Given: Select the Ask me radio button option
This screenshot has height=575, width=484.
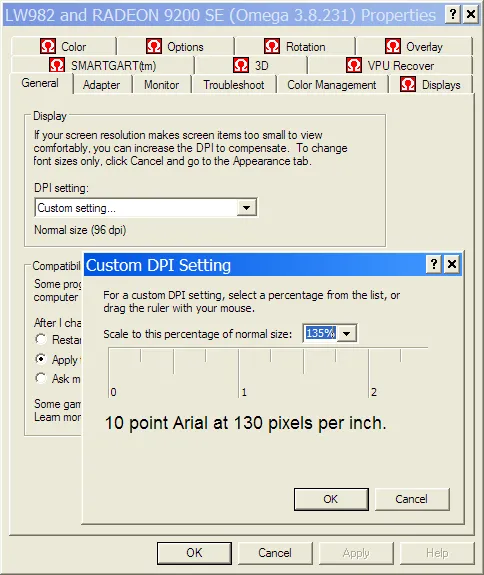Looking at the screenshot, I should point(41,378).
